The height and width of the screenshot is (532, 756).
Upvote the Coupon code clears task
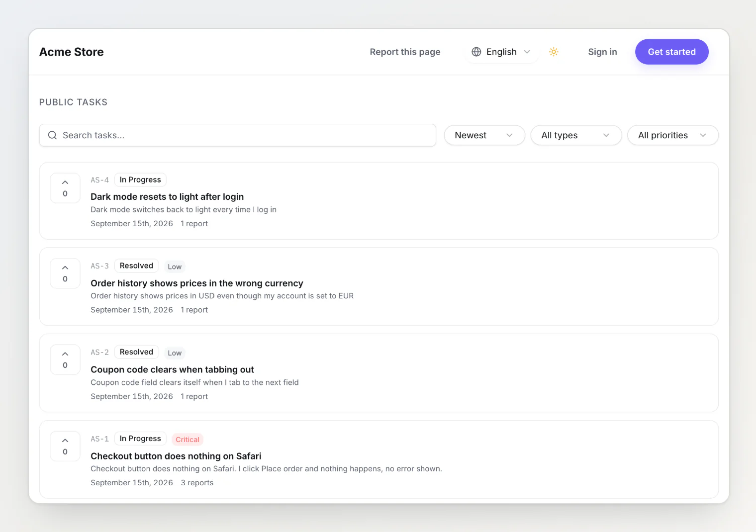[65, 359]
